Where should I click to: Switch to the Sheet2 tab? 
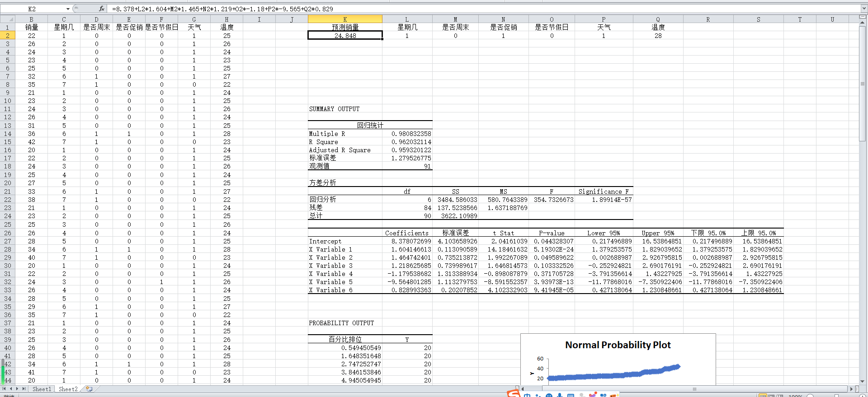pos(68,389)
